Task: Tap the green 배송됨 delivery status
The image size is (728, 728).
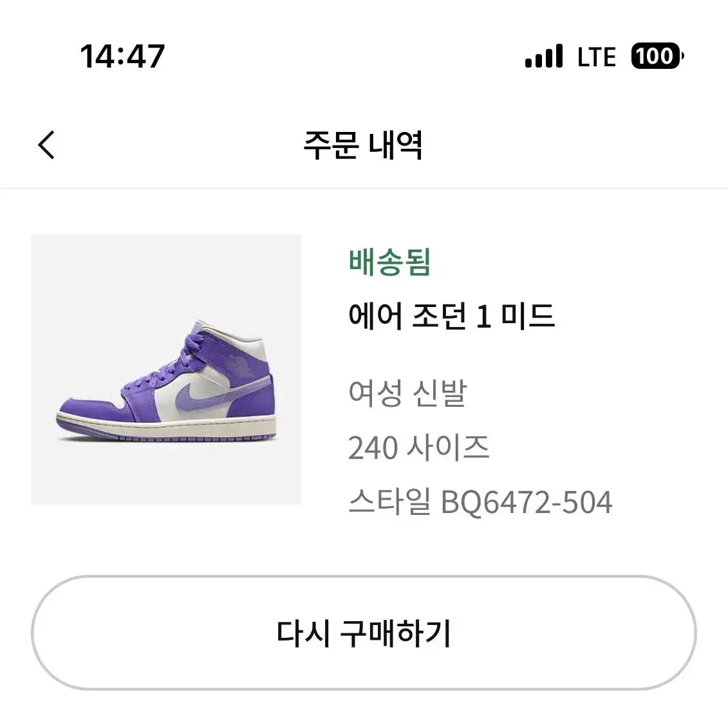Action: coord(389,263)
